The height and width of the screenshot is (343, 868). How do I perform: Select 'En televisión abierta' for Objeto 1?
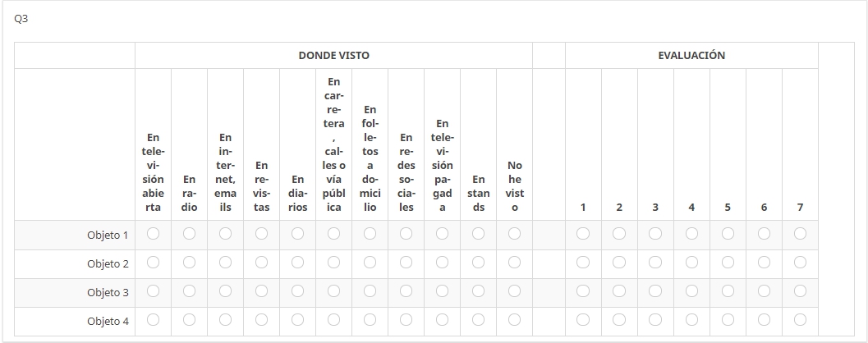coord(154,234)
